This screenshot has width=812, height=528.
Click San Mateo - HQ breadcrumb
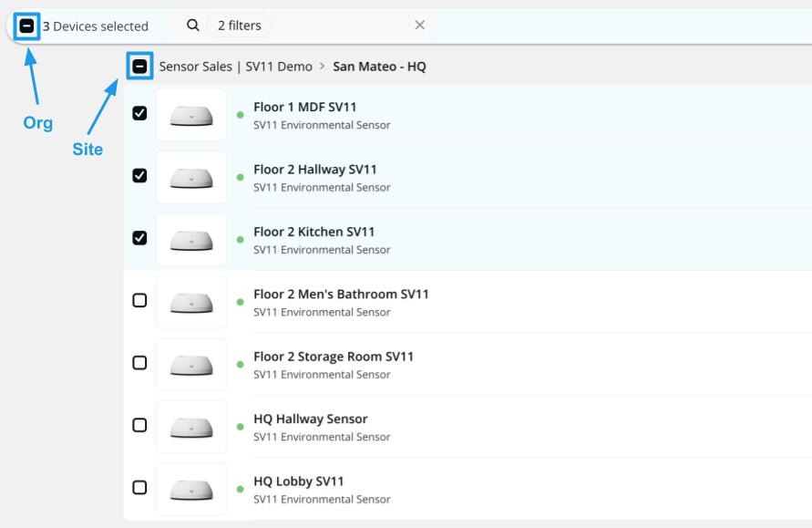(379, 67)
